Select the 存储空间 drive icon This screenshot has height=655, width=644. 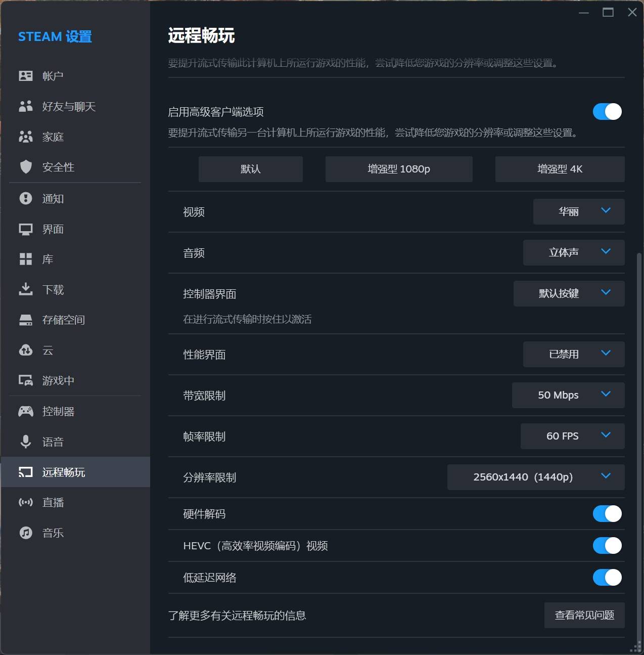pyautogui.click(x=26, y=320)
